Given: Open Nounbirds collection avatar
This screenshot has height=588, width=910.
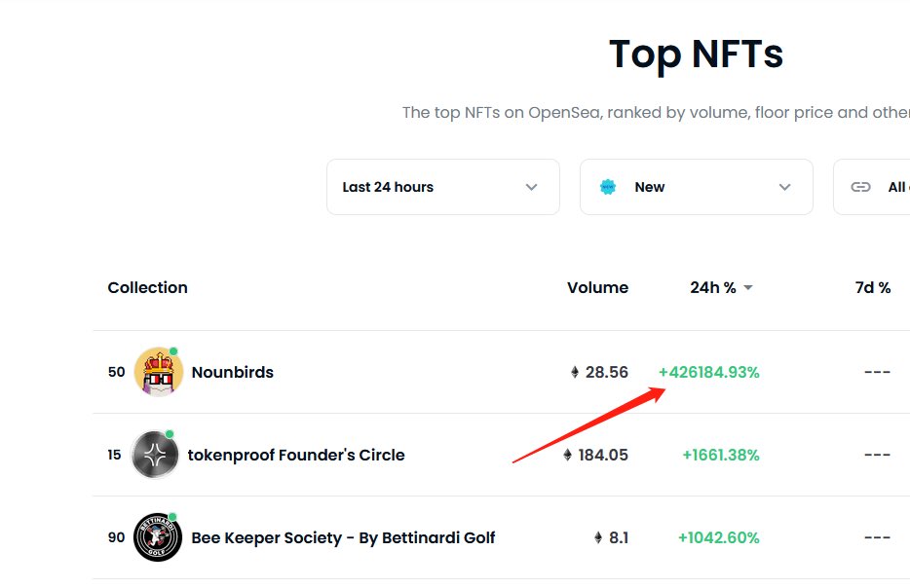Looking at the screenshot, I should tap(159, 372).
